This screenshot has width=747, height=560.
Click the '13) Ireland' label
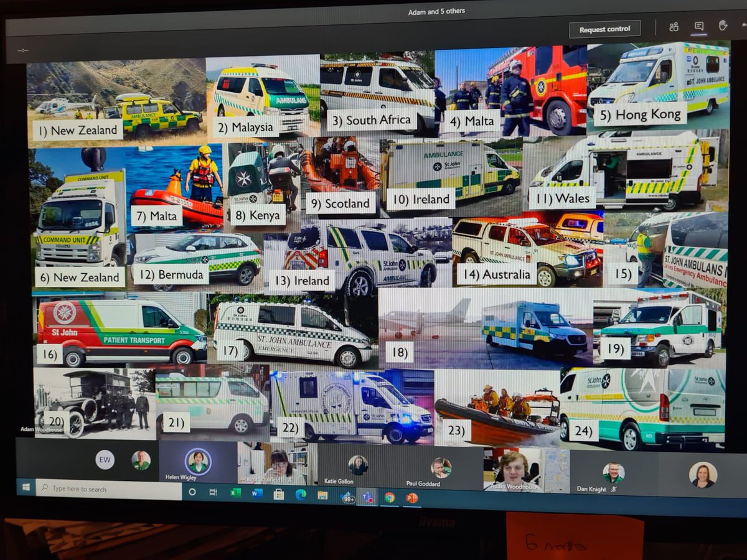pyautogui.click(x=303, y=281)
